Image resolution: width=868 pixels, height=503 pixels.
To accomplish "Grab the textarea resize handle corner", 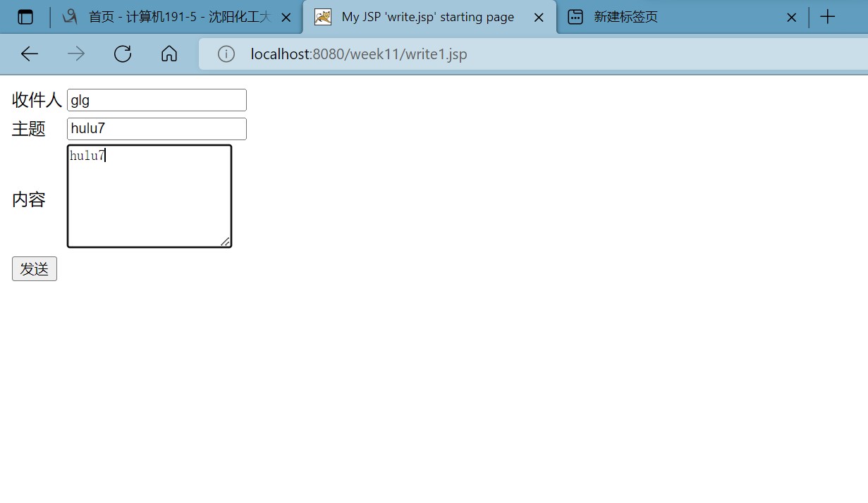I will pos(225,242).
